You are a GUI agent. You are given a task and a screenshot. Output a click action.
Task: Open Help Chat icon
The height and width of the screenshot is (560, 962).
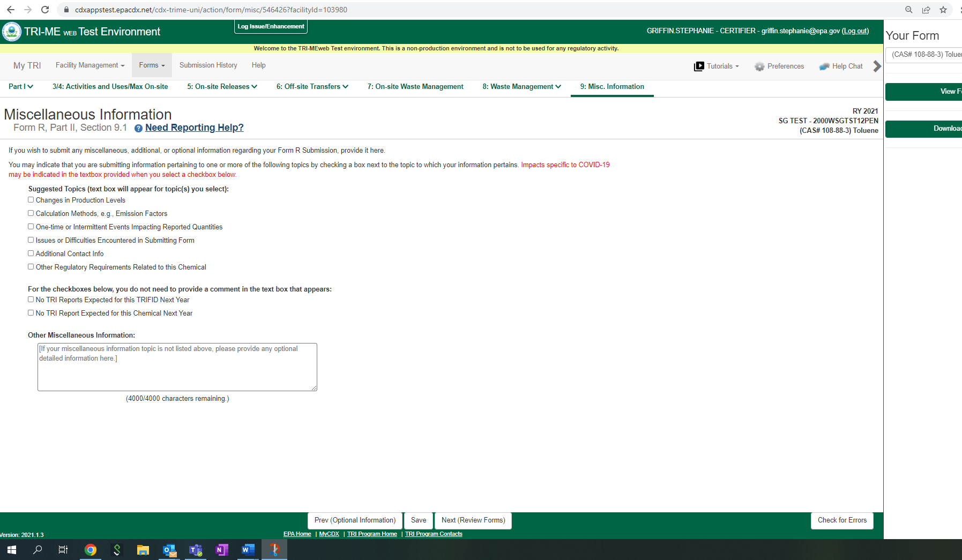(x=824, y=66)
